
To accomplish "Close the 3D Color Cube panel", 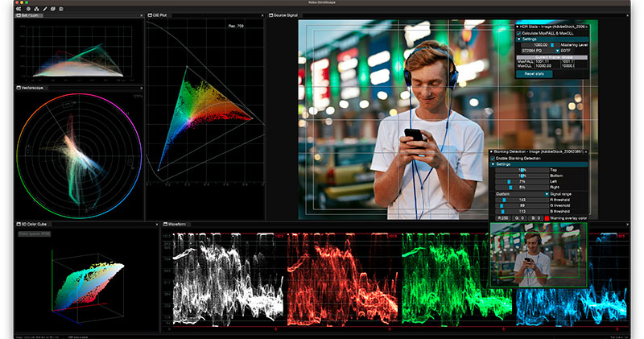I will 157,223.
